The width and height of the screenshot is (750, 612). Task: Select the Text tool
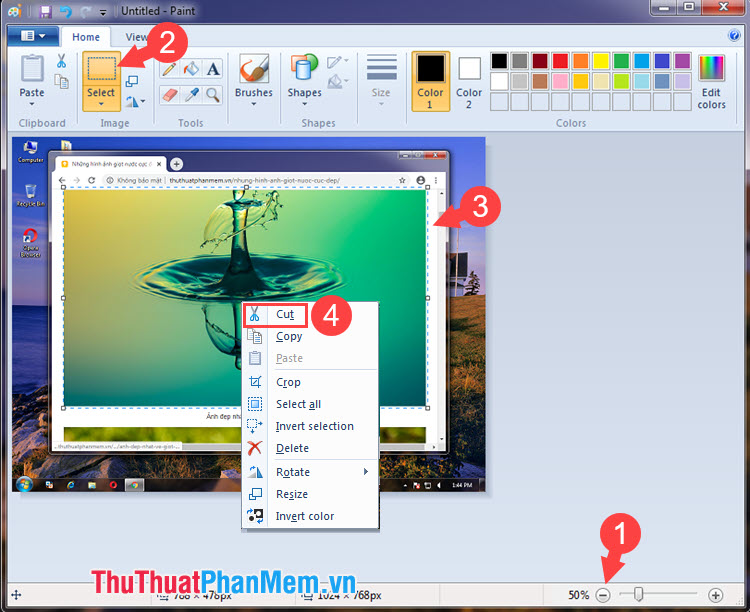coord(213,69)
